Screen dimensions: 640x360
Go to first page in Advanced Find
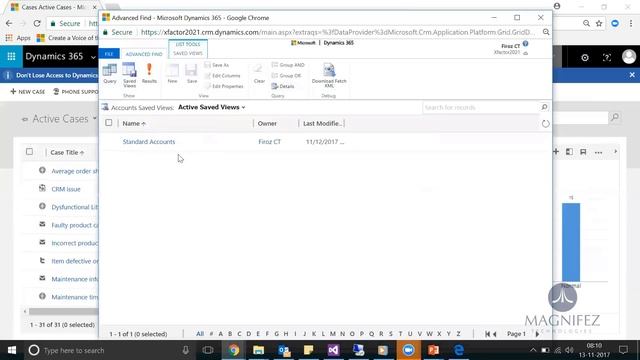click(x=487, y=334)
